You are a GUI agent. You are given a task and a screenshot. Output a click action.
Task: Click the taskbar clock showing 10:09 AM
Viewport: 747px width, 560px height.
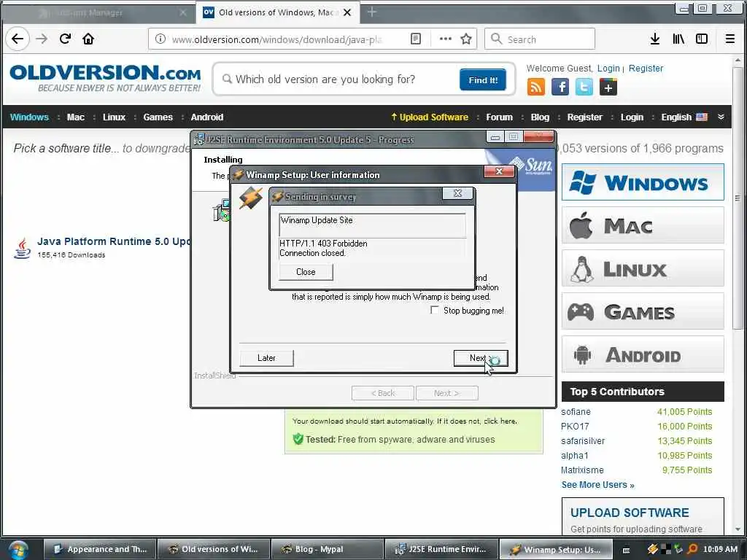click(720, 549)
